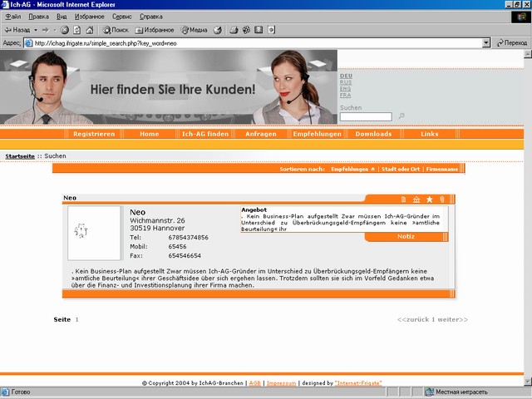Viewport: 532px width, 399px height.
Task: Click the Переход go button
Action: point(512,42)
